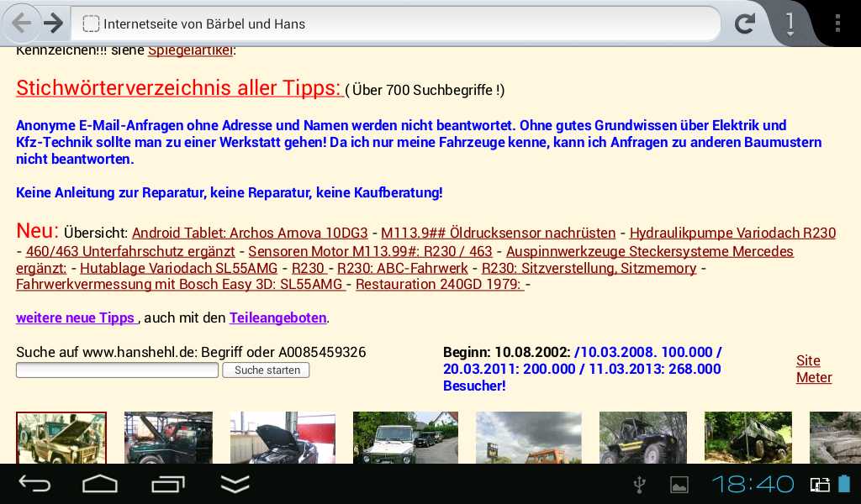Open the recent apps button
Screen dimensions: 861x504
[168, 484]
